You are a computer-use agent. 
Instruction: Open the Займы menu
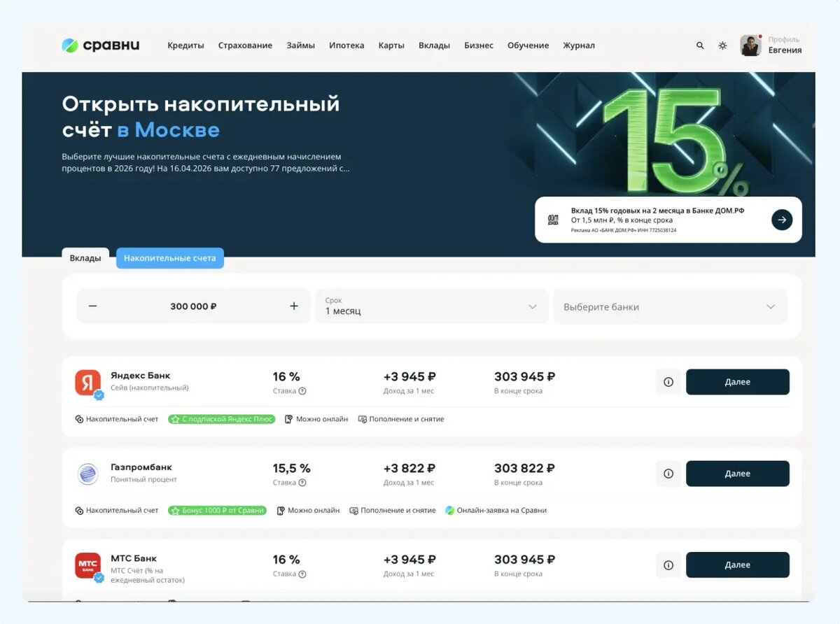(x=301, y=45)
